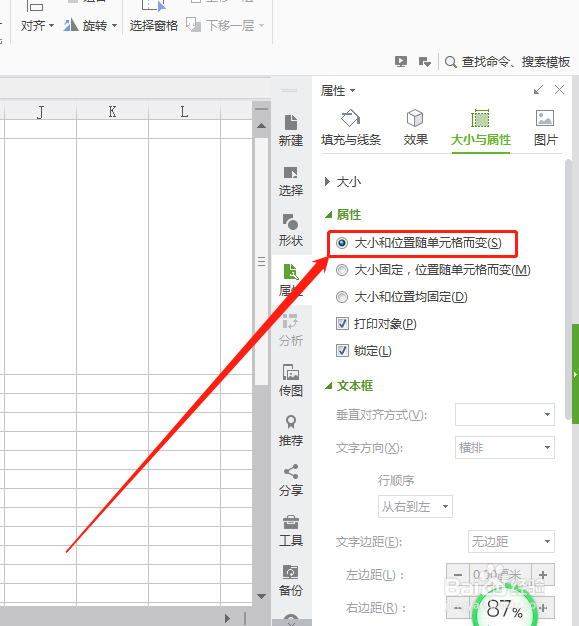Open the 从右到左 row order dropdown
The width and height of the screenshot is (579, 626).
coord(415,507)
